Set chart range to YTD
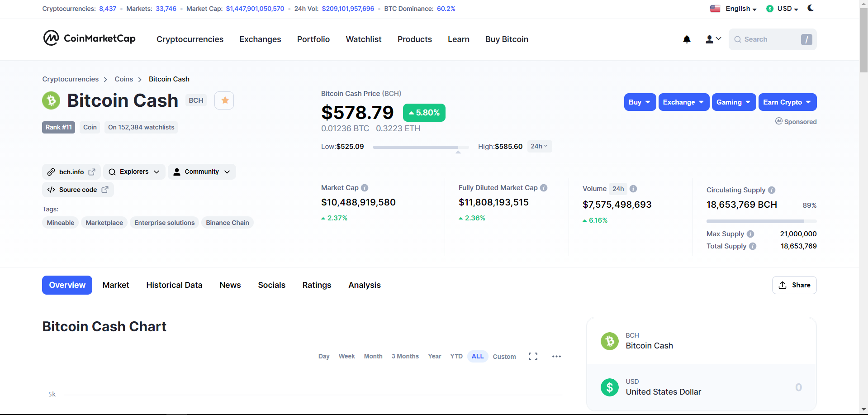The width and height of the screenshot is (868, 415). click(x=456, y=357)
